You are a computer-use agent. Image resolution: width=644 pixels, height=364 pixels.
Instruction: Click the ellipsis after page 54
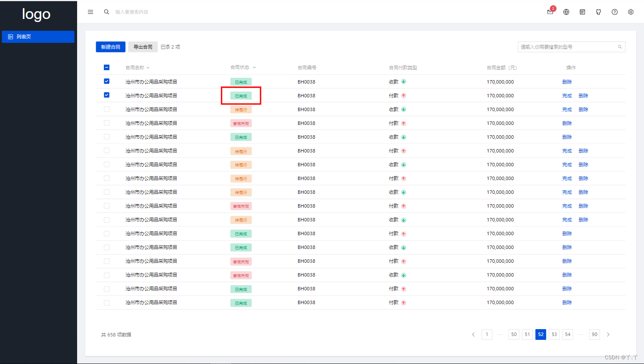point(581,334)
